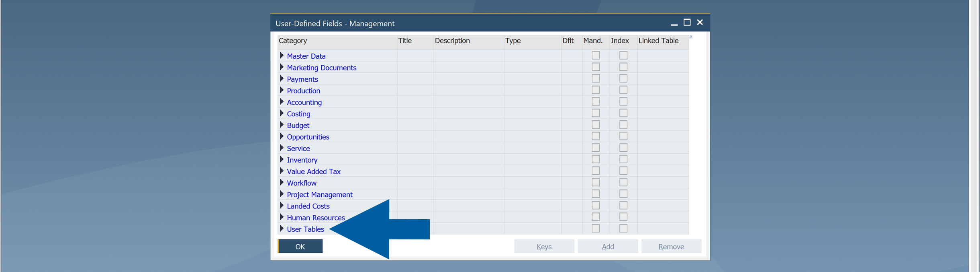
Task: Maximize the User-Defined Fields window
Action: (687, 22)
